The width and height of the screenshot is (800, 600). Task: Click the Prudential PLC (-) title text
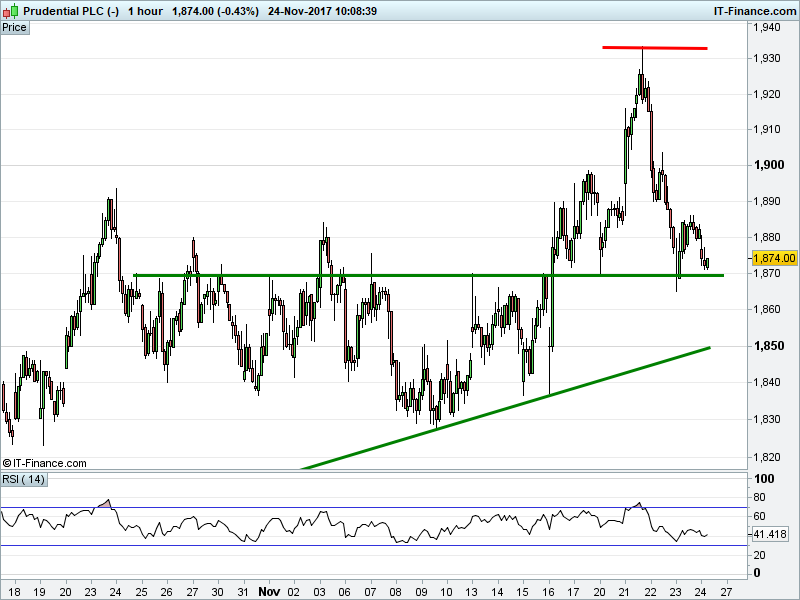tap(71, 11)
